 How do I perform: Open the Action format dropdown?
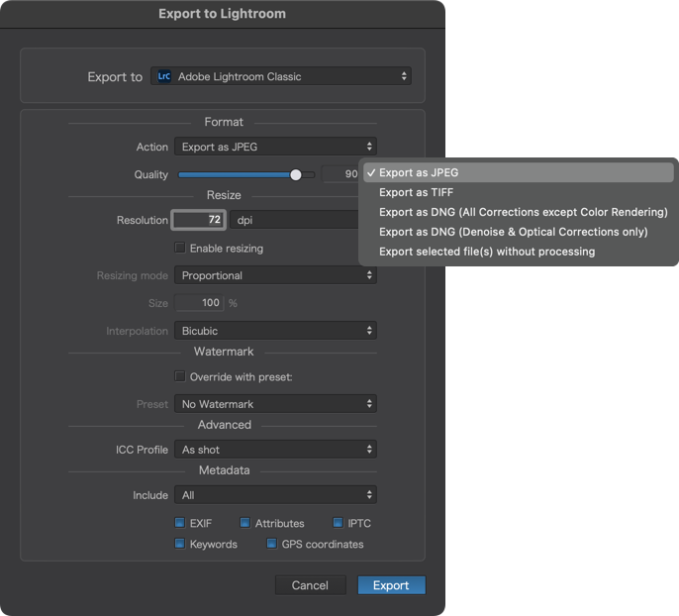click(275, 147)
